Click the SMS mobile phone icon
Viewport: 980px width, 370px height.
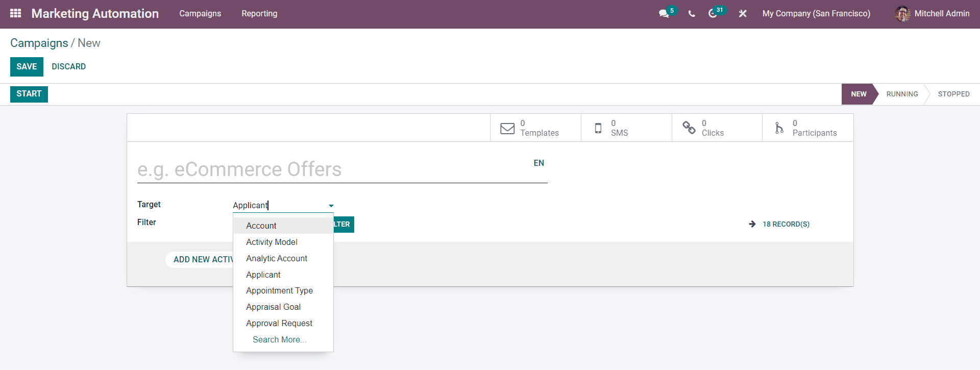598,128
